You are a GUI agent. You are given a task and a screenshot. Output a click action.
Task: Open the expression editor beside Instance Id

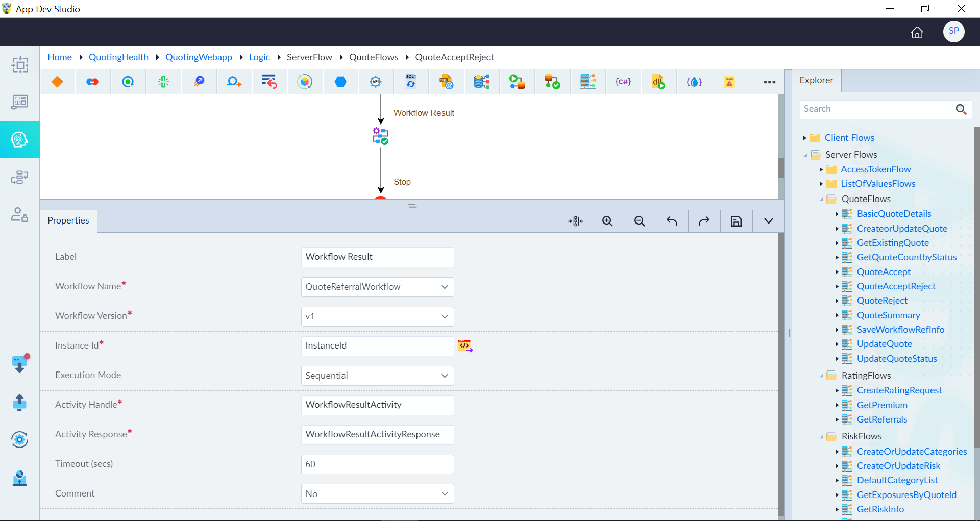465,346
